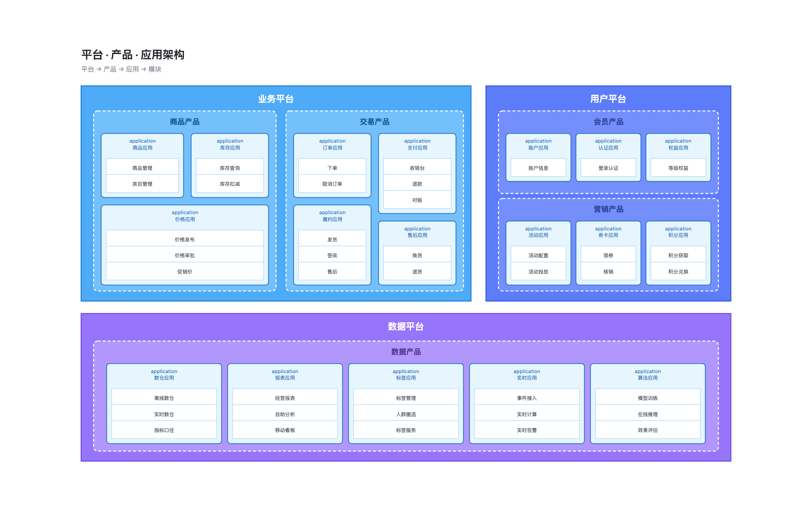Click the 库存应用 application label

tap(230, 148)
